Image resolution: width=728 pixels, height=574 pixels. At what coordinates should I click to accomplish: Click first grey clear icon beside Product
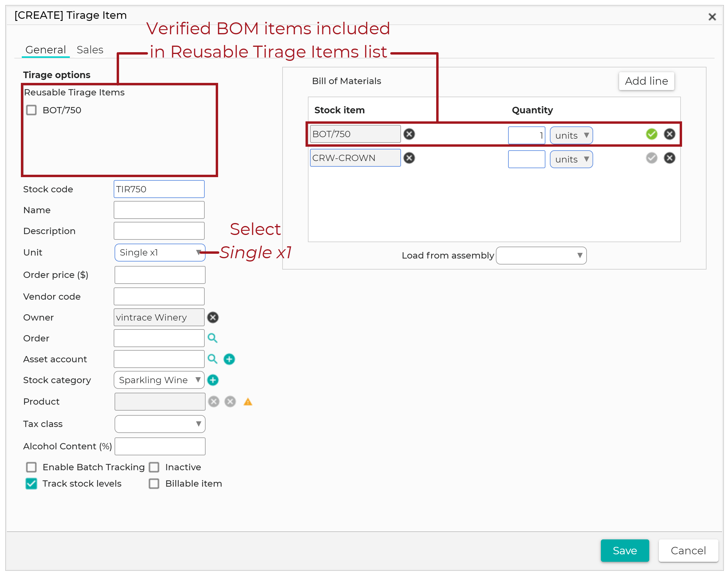(214, 401)
